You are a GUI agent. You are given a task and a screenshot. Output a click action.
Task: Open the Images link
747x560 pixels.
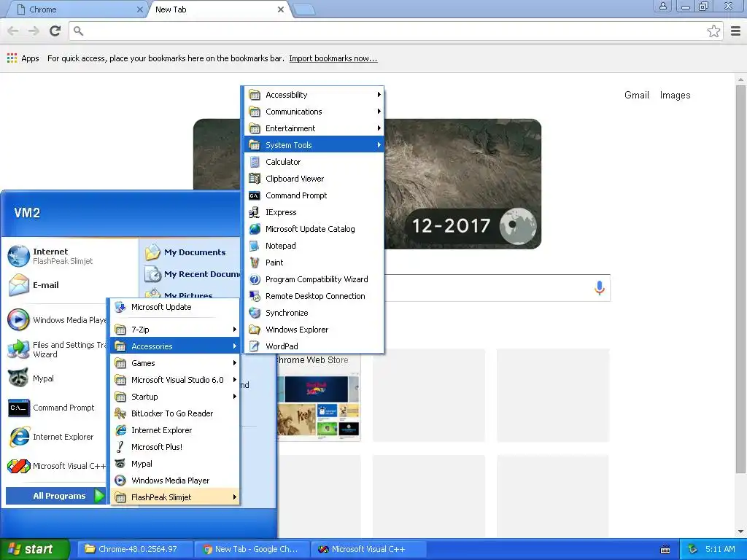[675, 96]
